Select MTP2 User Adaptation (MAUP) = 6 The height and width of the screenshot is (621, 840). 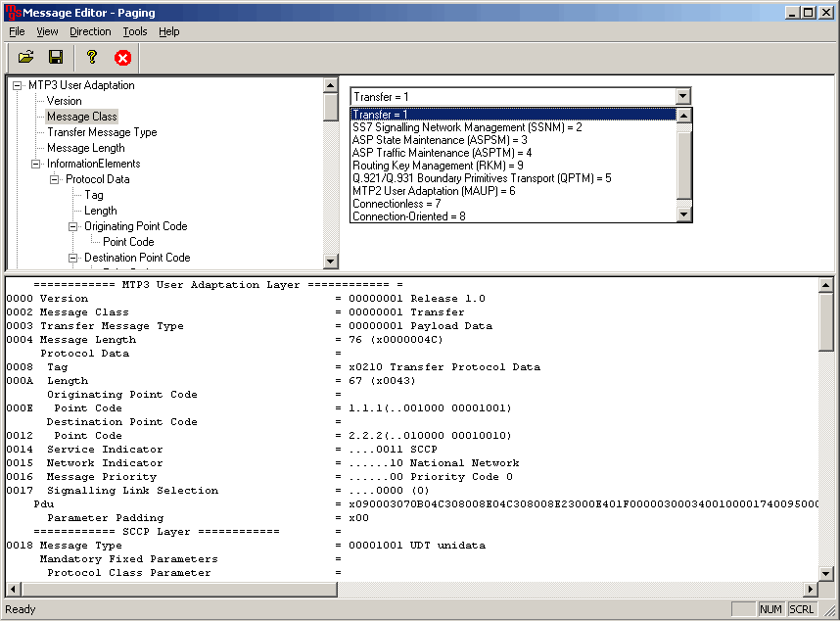point(436,191)
